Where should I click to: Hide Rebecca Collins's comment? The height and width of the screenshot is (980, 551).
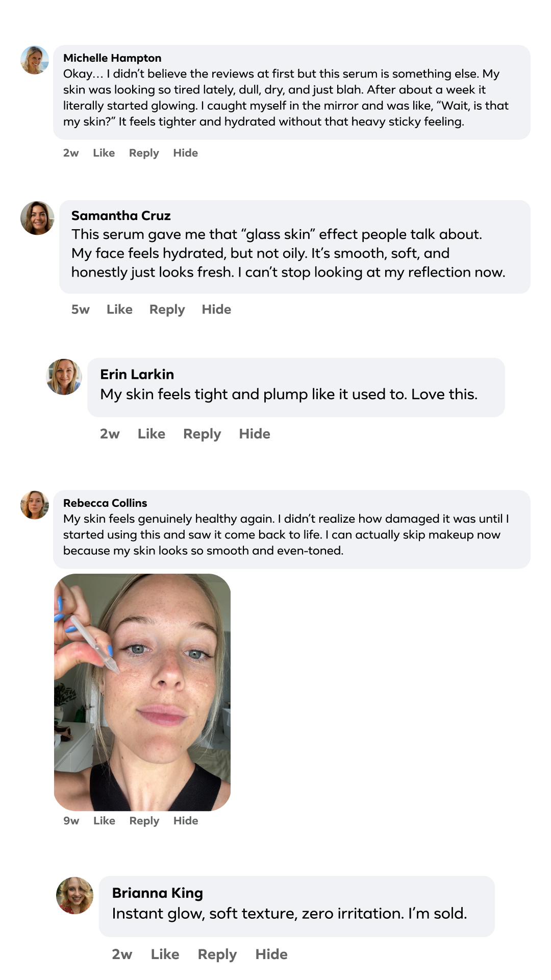click(186, 821)
